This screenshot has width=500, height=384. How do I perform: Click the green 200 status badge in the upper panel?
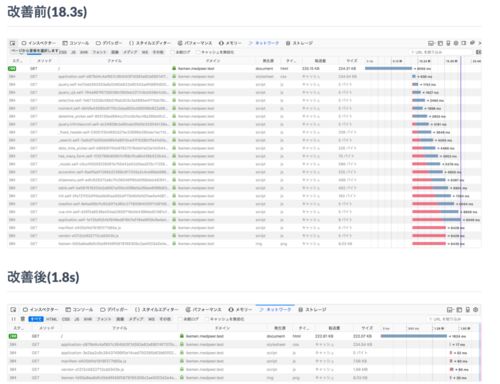(12, 68)
